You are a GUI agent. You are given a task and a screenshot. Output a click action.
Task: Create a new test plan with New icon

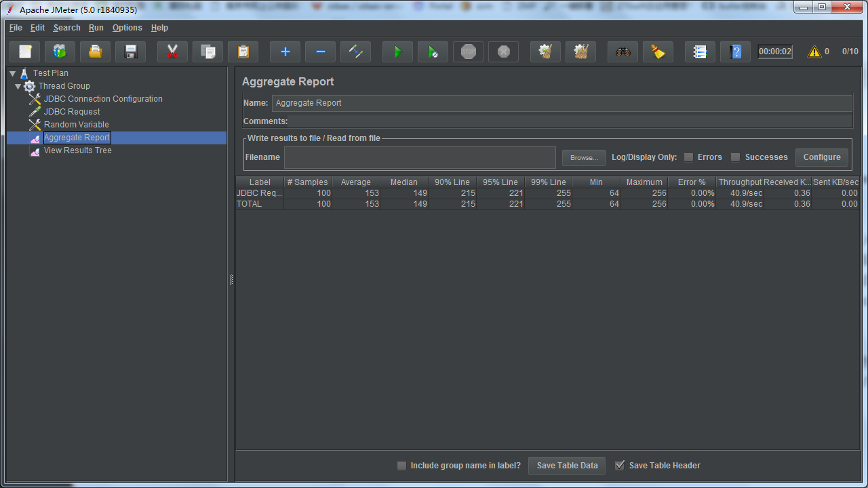point(25,52)
